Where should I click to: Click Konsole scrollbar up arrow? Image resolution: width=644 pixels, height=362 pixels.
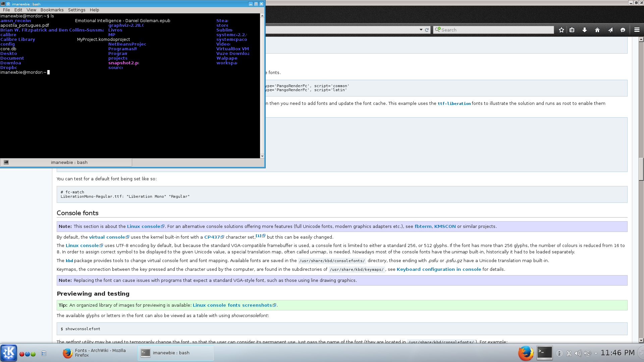[x=262, y=16]
